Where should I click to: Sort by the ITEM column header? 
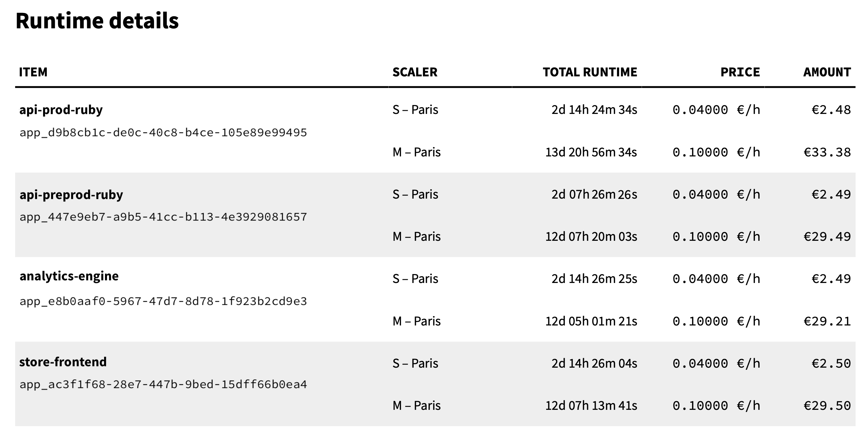tap(33, 72)
